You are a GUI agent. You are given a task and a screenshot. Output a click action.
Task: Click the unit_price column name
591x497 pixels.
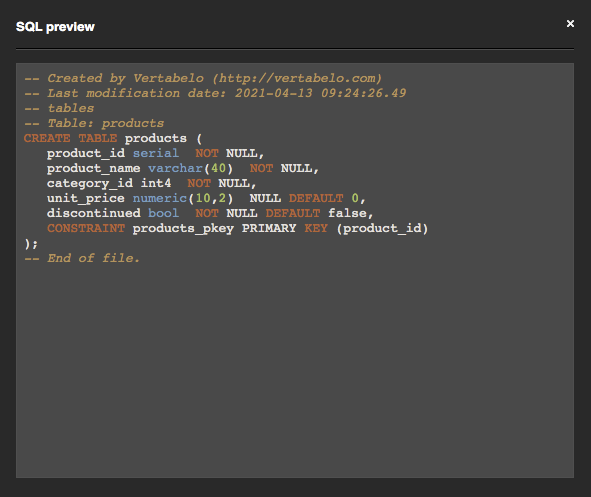[86, 199]
